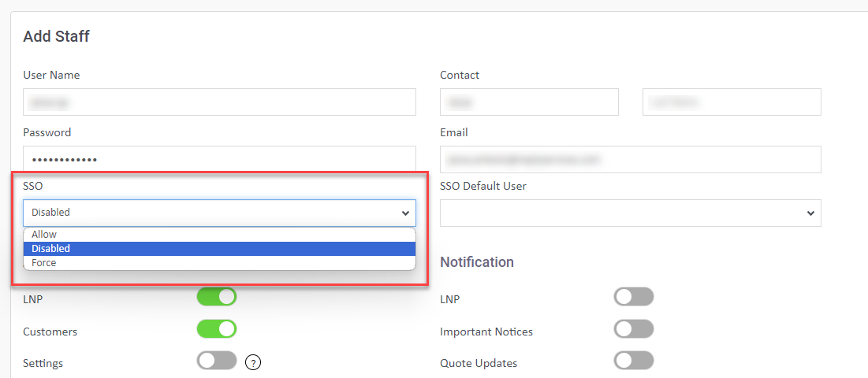Enable the LNP toggle under Notification
The image size is (868, 378).
click(633, 297)
